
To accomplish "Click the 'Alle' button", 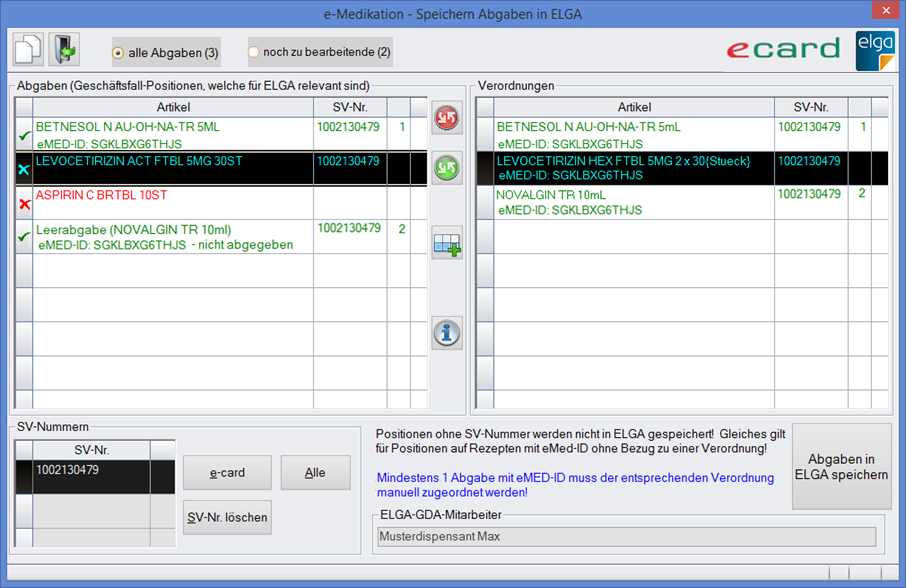I will tap(315, 473).
